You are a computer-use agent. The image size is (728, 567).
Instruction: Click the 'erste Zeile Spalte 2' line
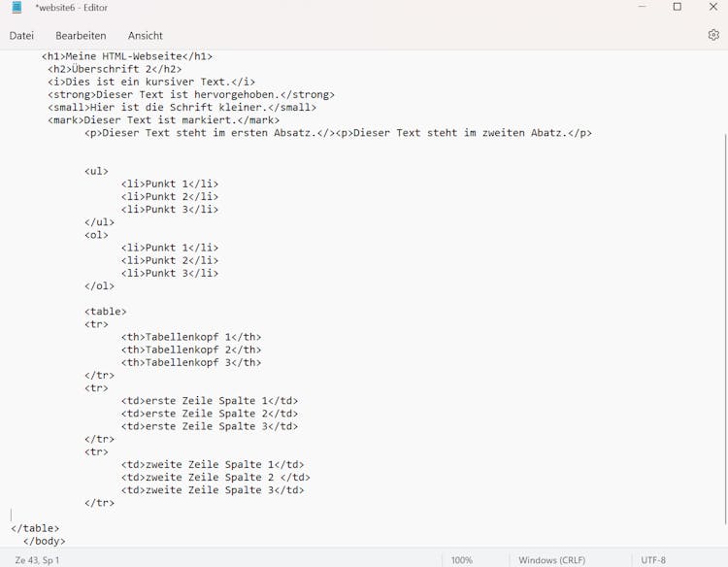tap(210, 414)
